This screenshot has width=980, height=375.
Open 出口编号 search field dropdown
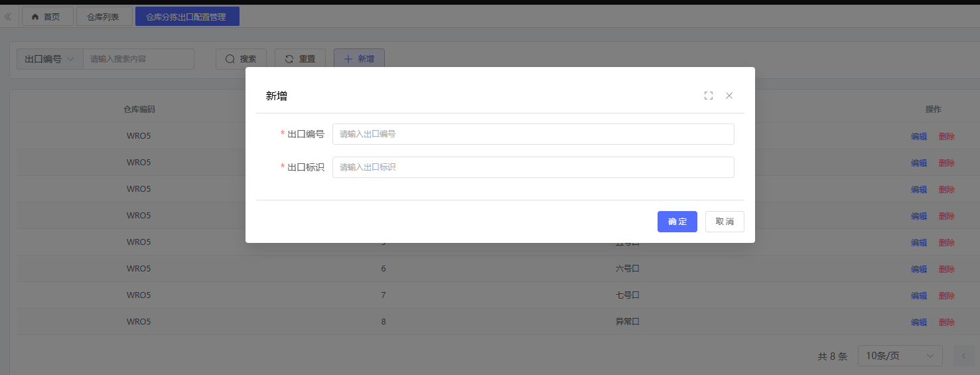coord(50,59)
